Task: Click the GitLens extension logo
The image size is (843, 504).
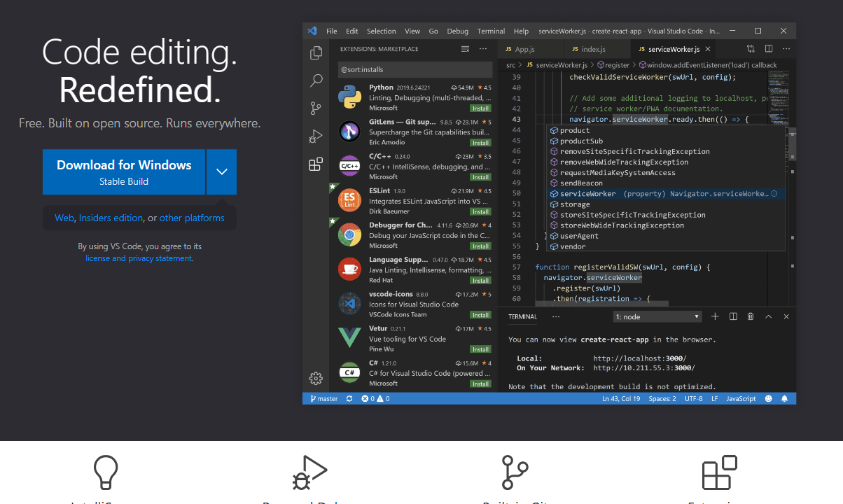Action: click(x=349, y=132)
